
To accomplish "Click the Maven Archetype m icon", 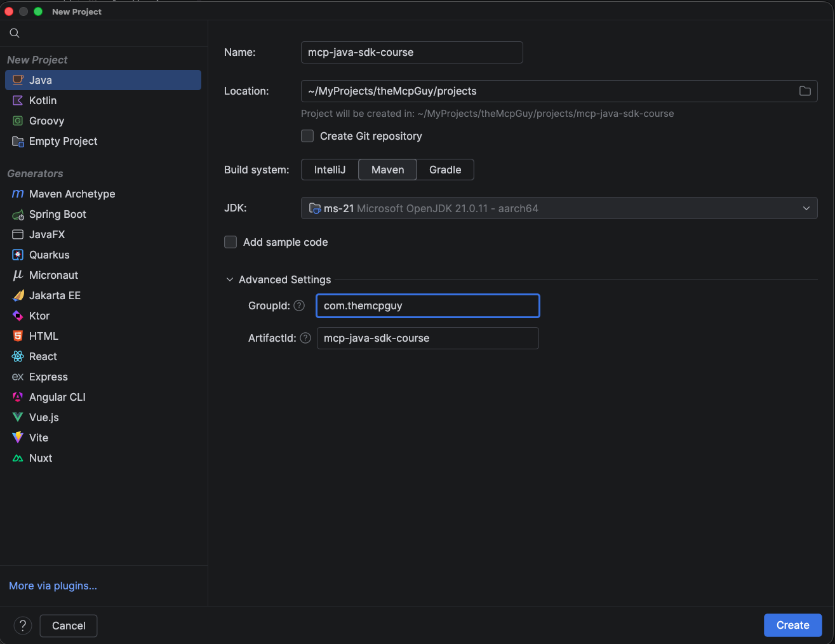I will click(x=18, y=194).
